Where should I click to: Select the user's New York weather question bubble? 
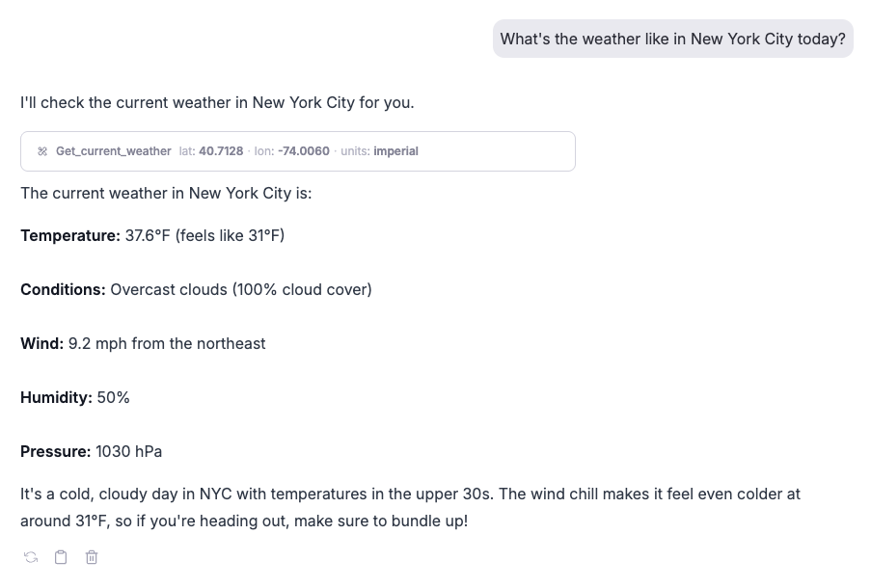click(672, 39)
